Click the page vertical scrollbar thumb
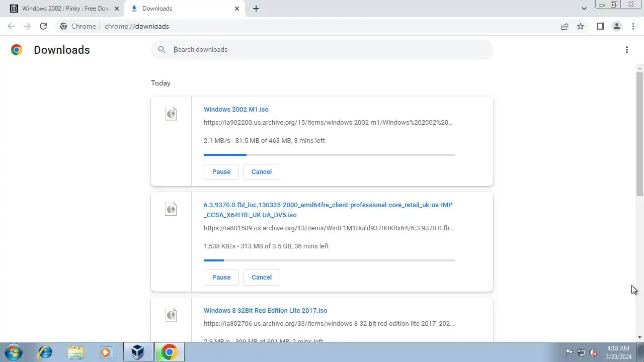Image resolution: width=644 pixels, height=362 pixels. (x=640, y=134)
